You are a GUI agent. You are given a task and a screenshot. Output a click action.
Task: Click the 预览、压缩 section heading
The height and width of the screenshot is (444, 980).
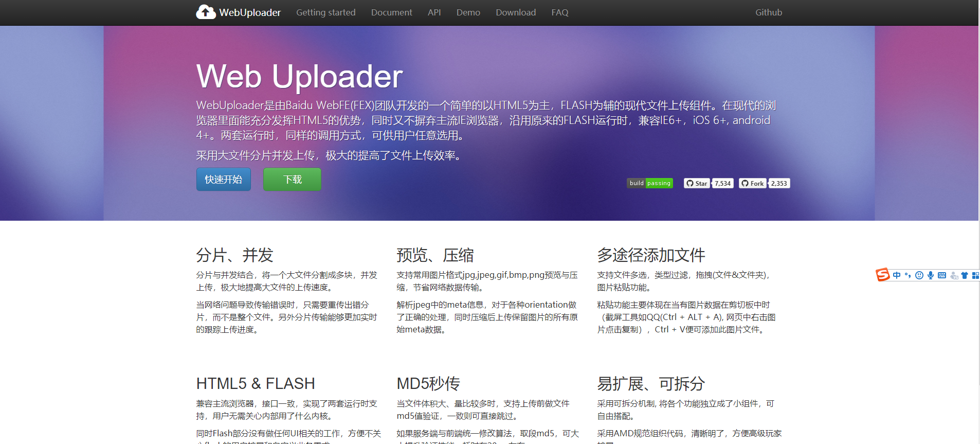pyautogui.click(x=435, y=255)
